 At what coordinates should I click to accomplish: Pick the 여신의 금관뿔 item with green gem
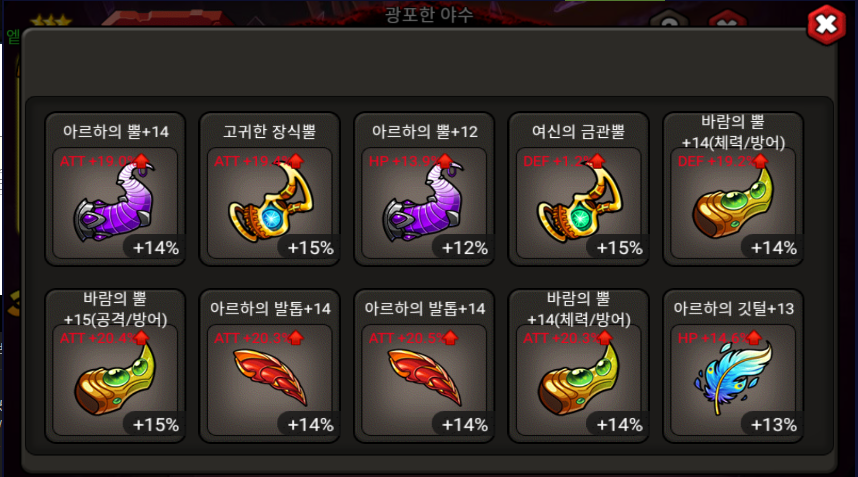tap(578, 189)
